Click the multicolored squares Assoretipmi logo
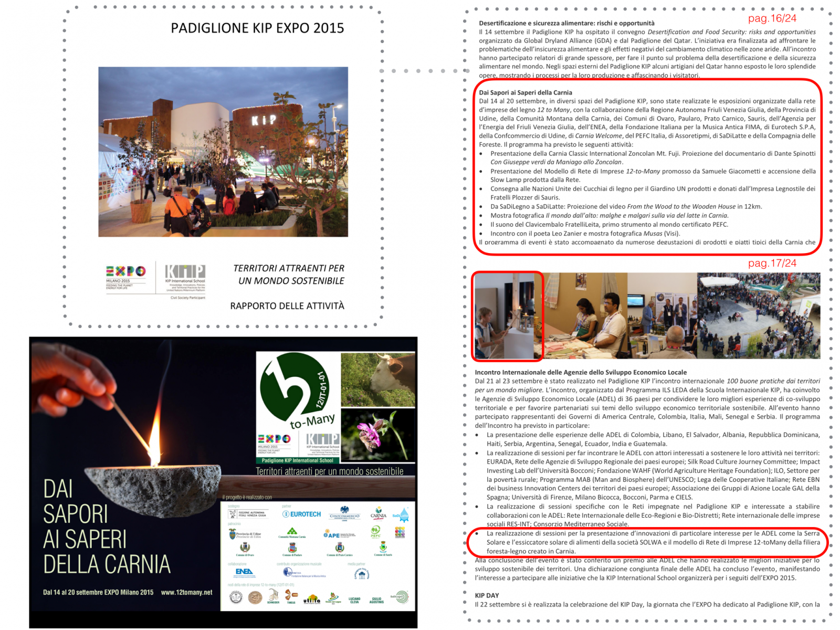 pos(400,532)
